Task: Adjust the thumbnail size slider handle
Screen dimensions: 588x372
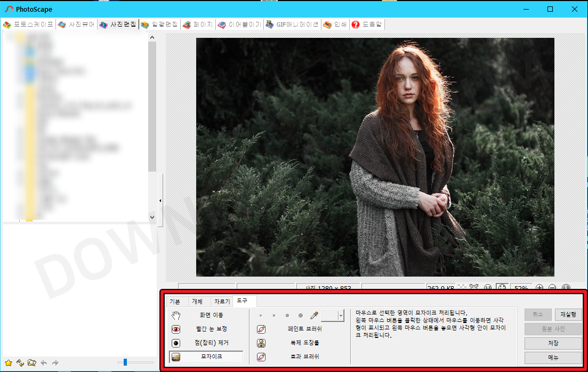Action: tap(125, 362)
